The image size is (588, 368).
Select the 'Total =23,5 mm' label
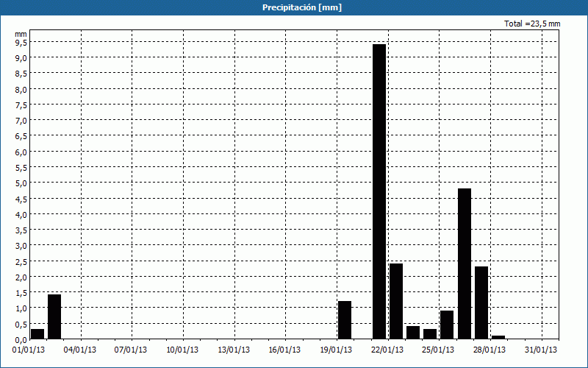click(532, 24)
